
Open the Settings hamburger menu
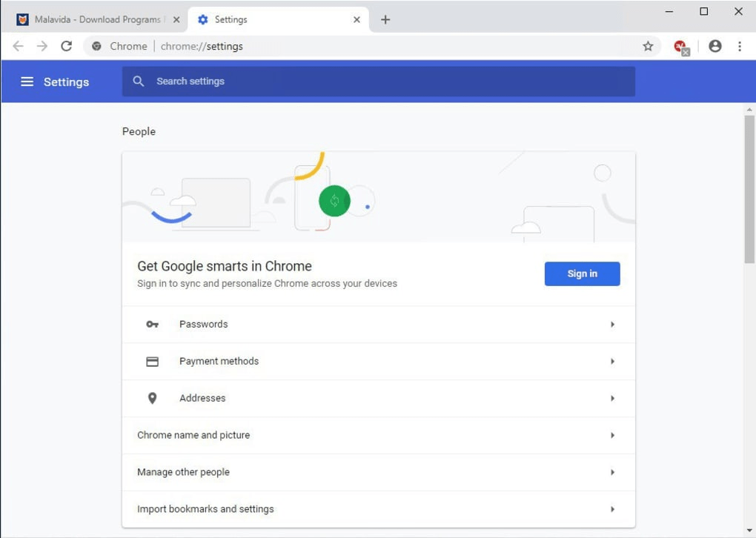click(x=27, y=82)
